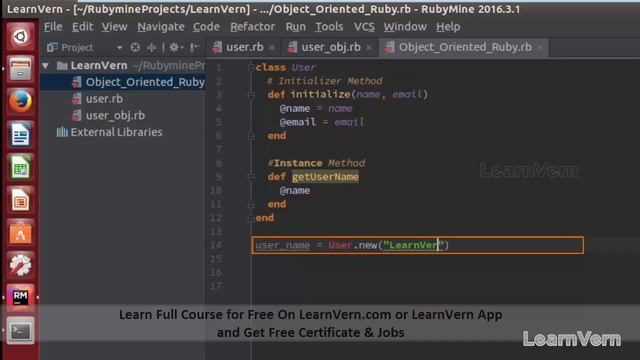
Task: Open the Refactor menu
Action: click(252, 27)
